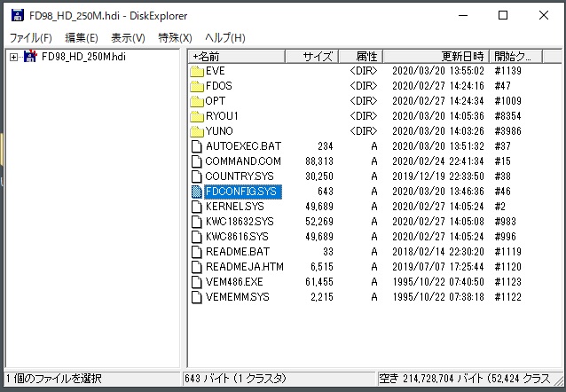Open the 表示(V) menu

pyautogui.click(x=128, y=37)
